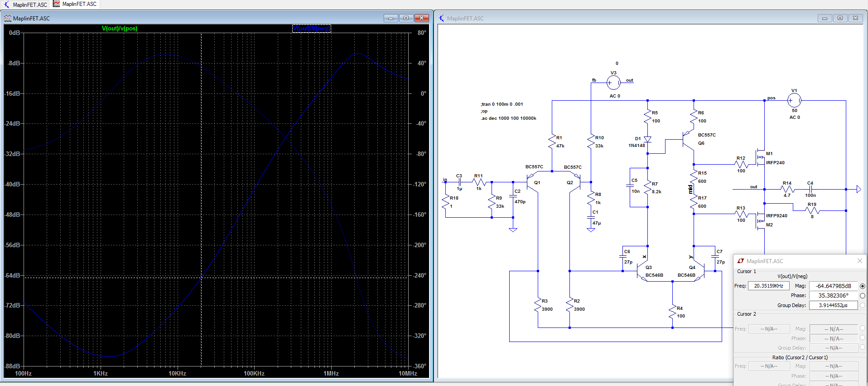Click the 'pos' net label in schematic
The width and height of the screenshot is (868, 386).
pos(771,98)
